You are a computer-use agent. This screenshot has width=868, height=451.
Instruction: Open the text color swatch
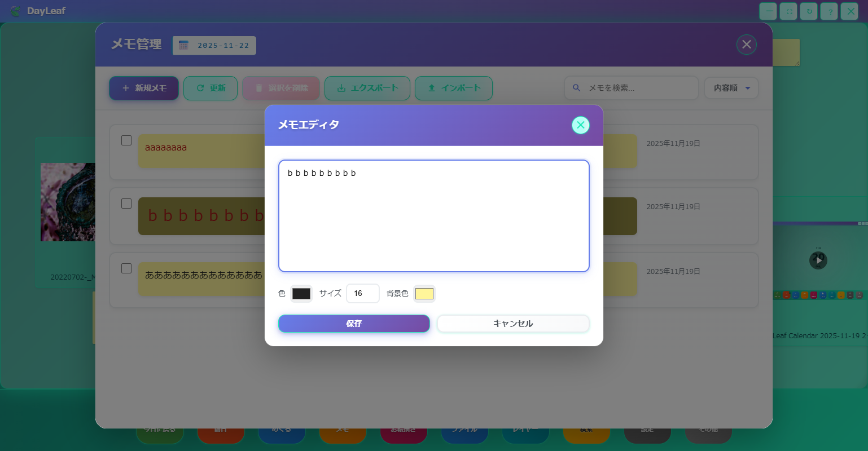click(301, 294)
